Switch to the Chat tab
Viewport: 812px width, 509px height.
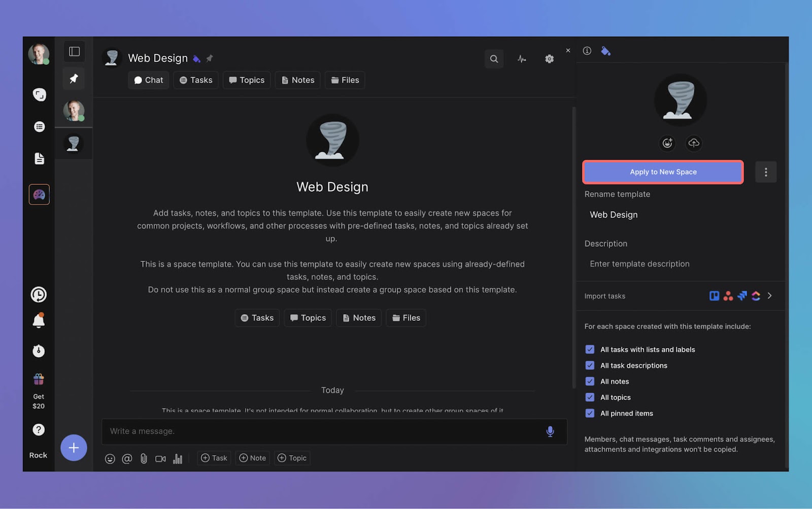[x=149, y=80]
